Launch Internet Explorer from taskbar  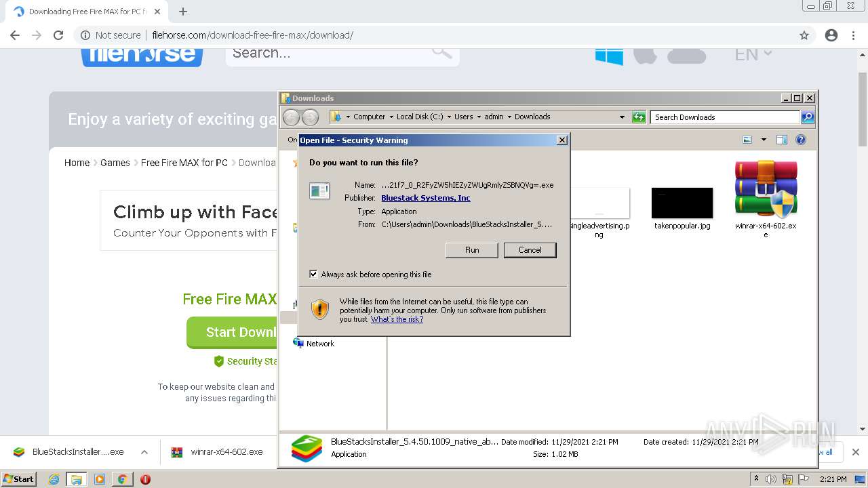coord(54,479)
